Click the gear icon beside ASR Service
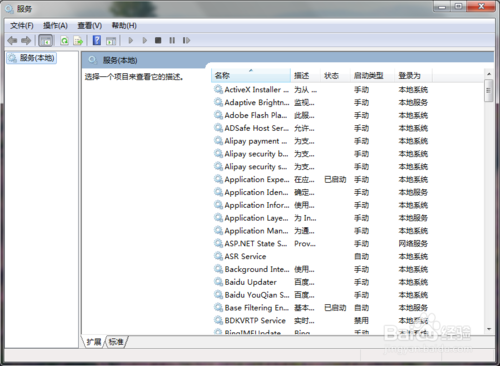The height and width of the screenshot is (366, 500). (x=218, y=256)
